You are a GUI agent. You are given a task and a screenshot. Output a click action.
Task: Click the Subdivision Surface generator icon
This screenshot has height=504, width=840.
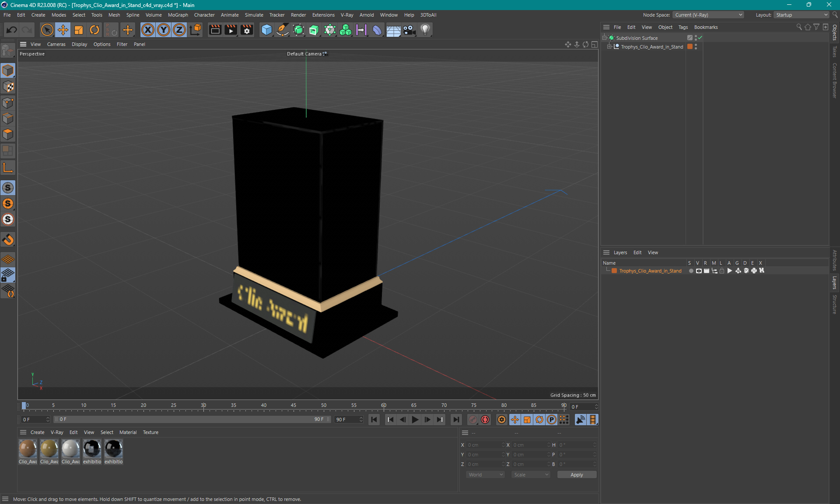pos(298,30)
